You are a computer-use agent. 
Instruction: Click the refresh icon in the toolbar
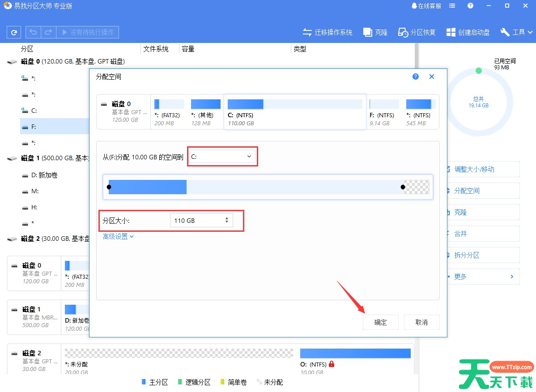click(14, 32)
